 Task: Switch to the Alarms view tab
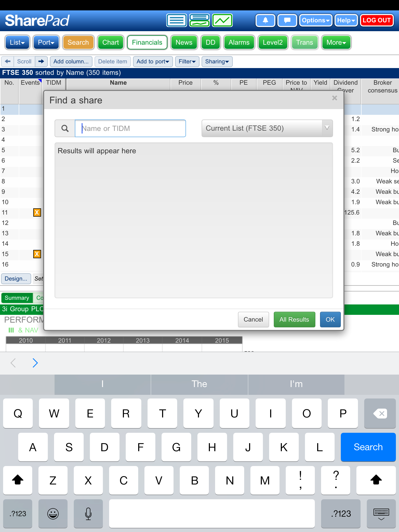pyautogui.click(x=239, y=42)
